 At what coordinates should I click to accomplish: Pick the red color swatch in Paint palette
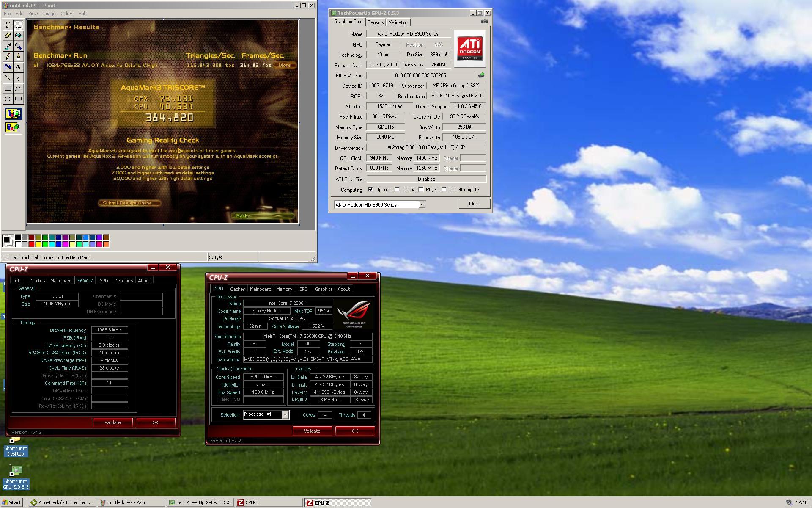31,244
